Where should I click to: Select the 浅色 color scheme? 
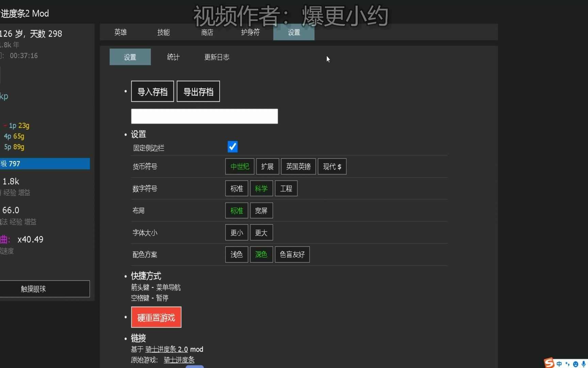236,255
